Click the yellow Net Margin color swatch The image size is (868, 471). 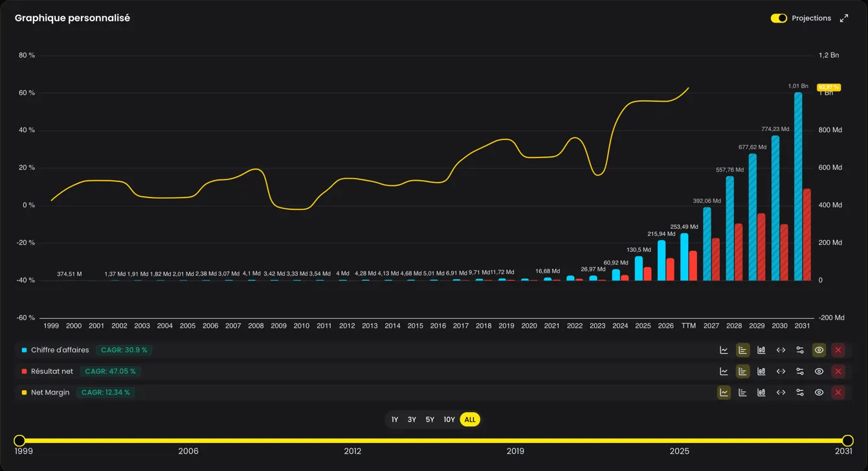(x=24, y=392)
